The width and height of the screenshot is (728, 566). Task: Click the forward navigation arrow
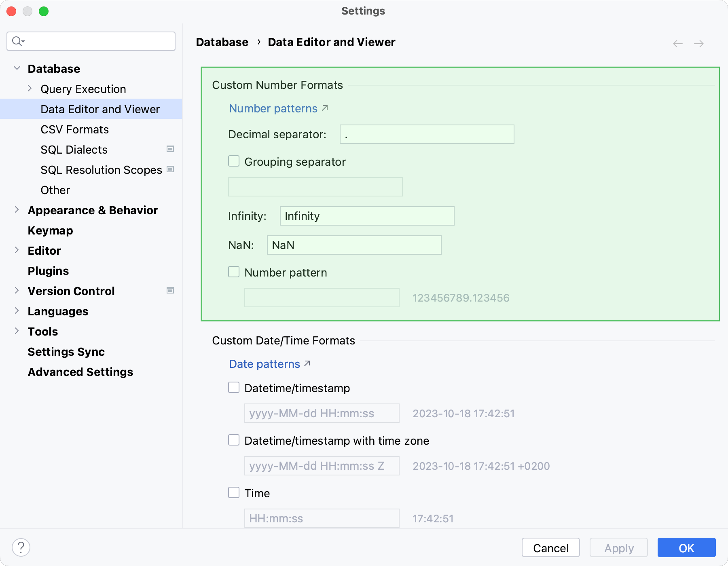pos(699,44)
